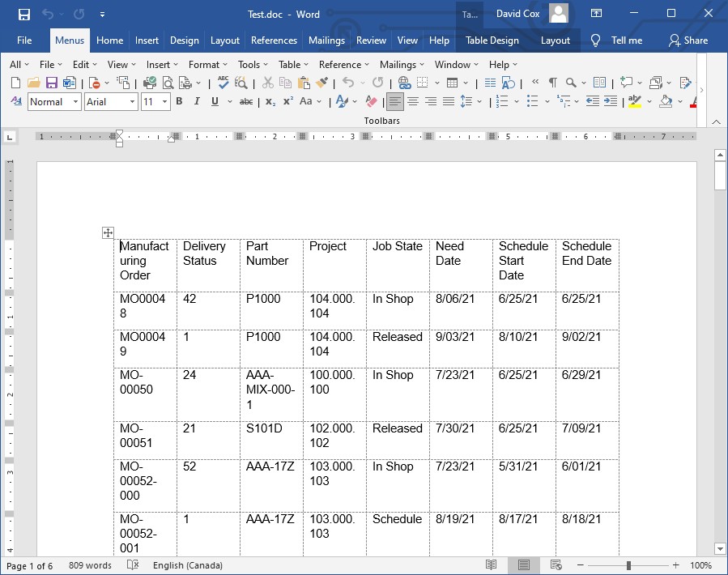Open the Tell me lightbulb search
The height and width of the screenshot is (575, 728).
596,40
